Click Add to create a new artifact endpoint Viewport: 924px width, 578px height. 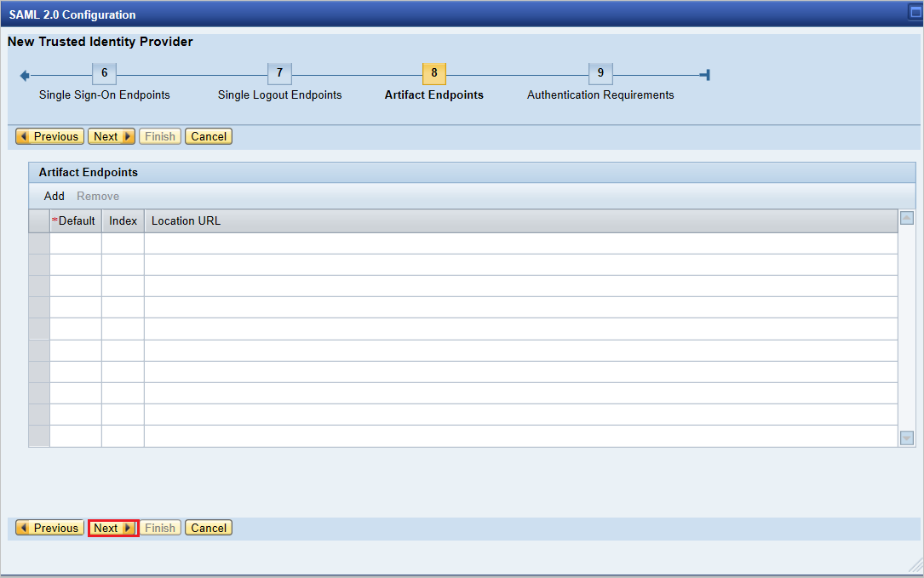coord(54,196)
